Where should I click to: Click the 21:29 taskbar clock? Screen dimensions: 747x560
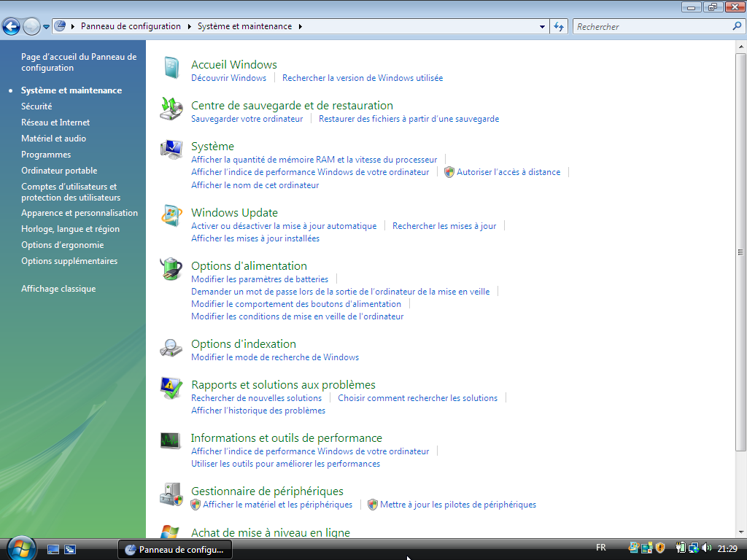coord(727,548)
